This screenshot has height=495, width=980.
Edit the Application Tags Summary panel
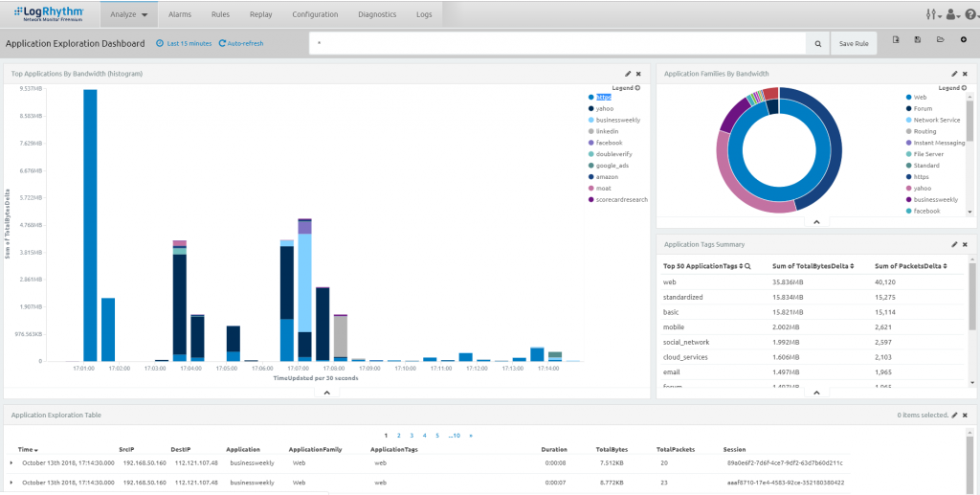click(954, 244)
